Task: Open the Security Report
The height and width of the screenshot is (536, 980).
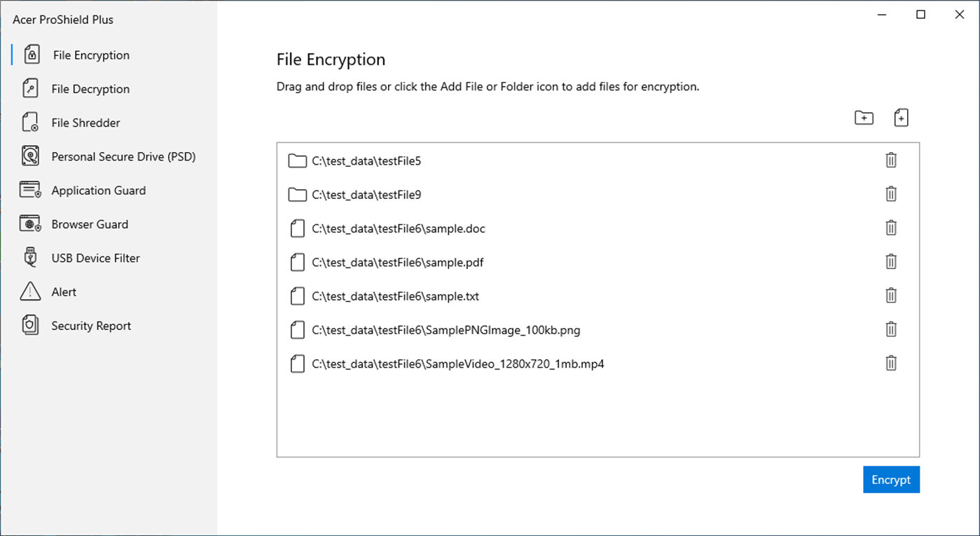Action: [90, 325]
